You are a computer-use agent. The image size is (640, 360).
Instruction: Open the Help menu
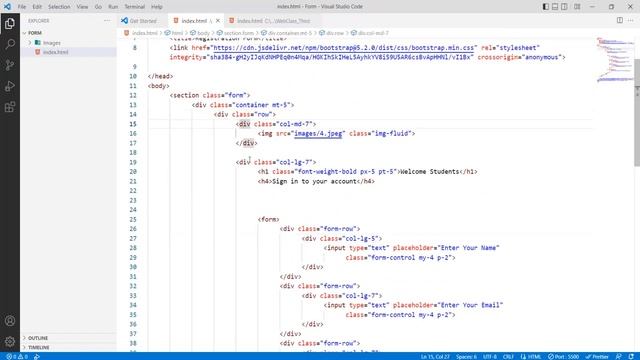coord(157,7)
